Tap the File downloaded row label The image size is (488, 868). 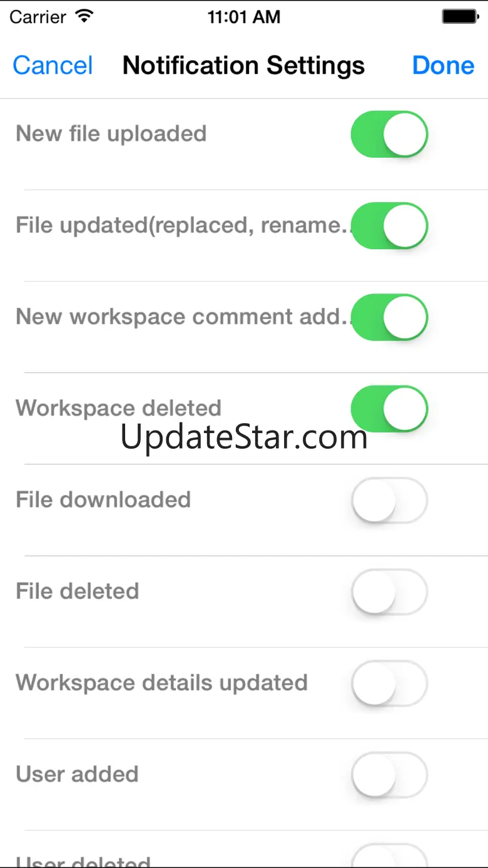(103, 499)
